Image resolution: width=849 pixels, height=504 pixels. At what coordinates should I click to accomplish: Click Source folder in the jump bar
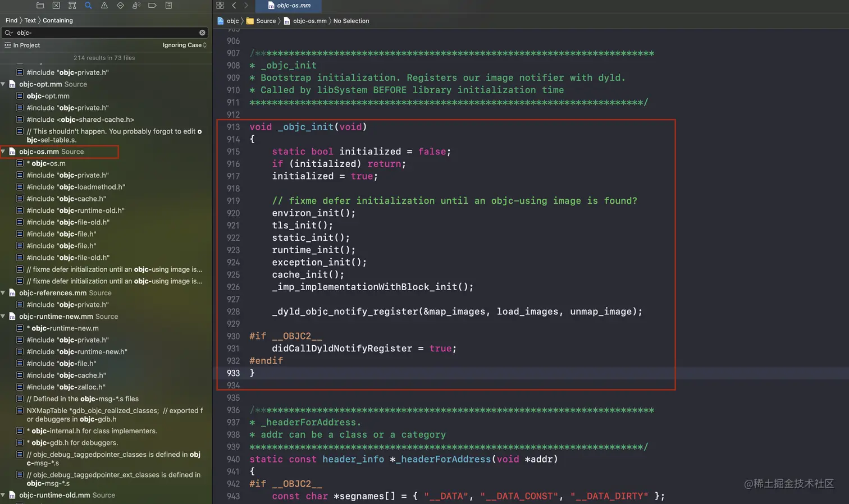[x=261, y=21]
